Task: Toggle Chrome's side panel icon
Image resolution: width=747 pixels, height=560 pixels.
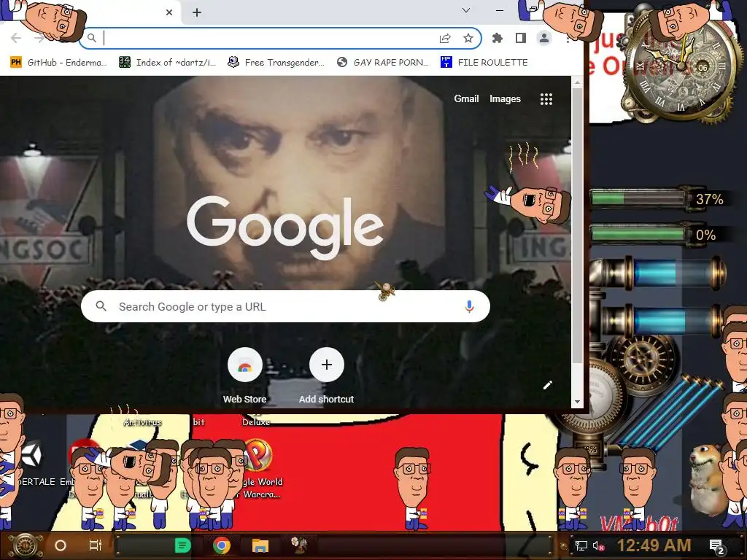Action: 521,38
